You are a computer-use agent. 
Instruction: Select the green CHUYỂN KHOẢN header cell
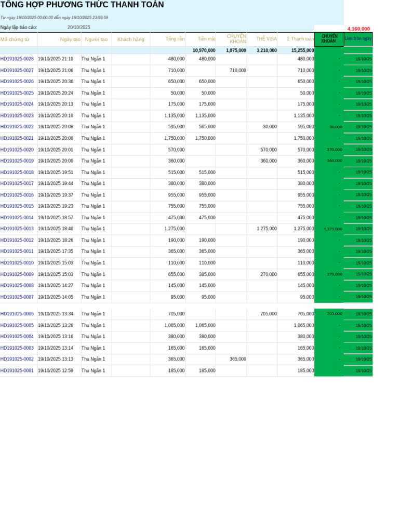coord(329,39)
